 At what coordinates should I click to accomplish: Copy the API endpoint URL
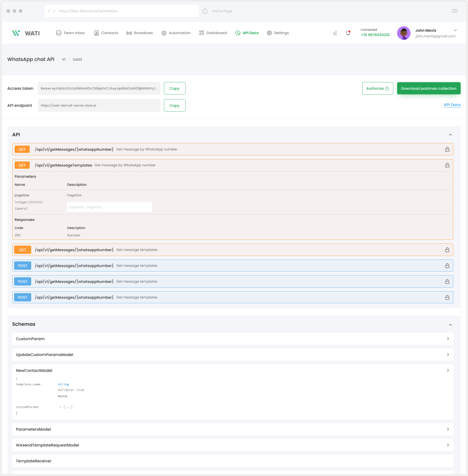175,105
